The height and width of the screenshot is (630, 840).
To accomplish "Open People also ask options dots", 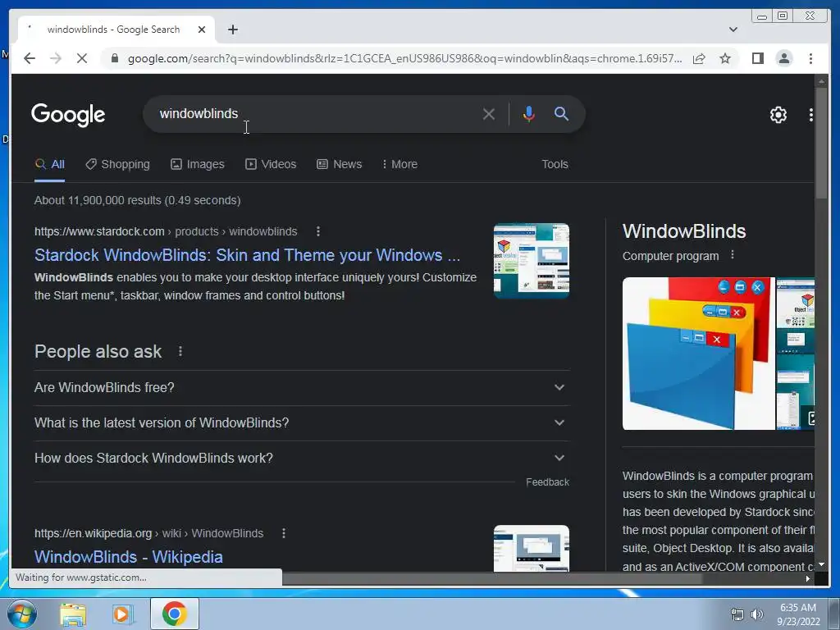I will 180,351.
